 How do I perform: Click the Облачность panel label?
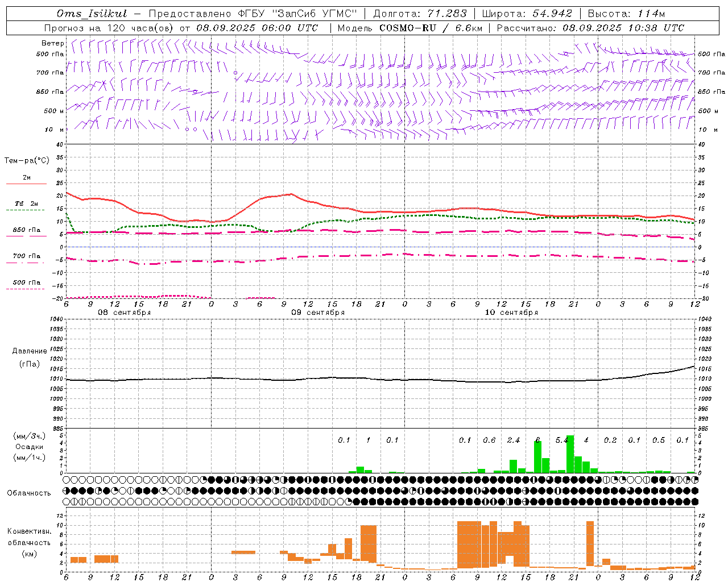tap(29, 493)
